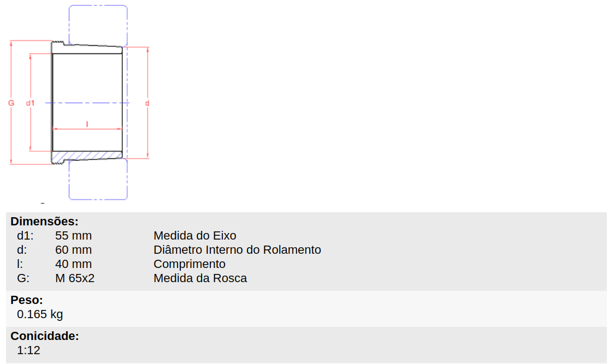Select the Peso heading

(27, 300)
